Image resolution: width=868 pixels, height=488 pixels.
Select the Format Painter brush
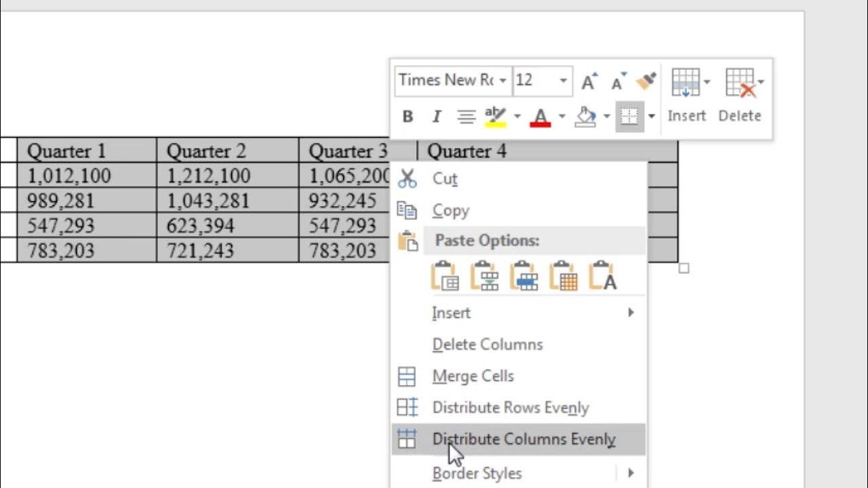[646, 81]
